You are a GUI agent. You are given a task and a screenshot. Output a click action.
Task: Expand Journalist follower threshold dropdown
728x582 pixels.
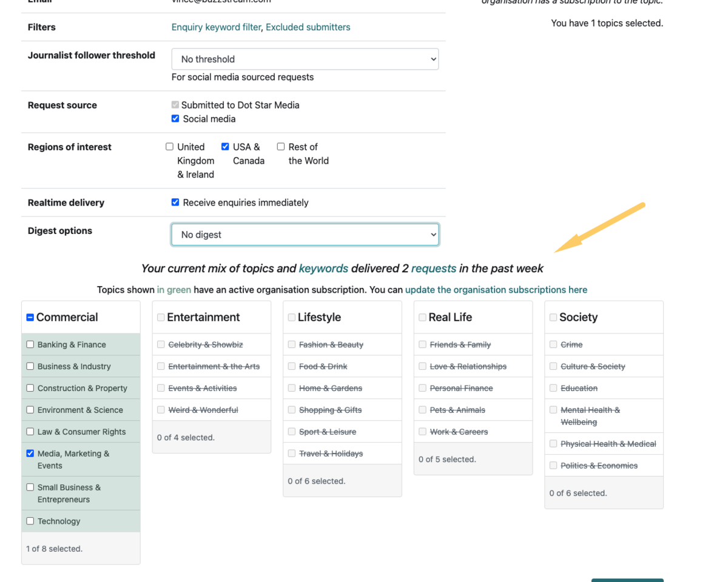pos(305,59)
